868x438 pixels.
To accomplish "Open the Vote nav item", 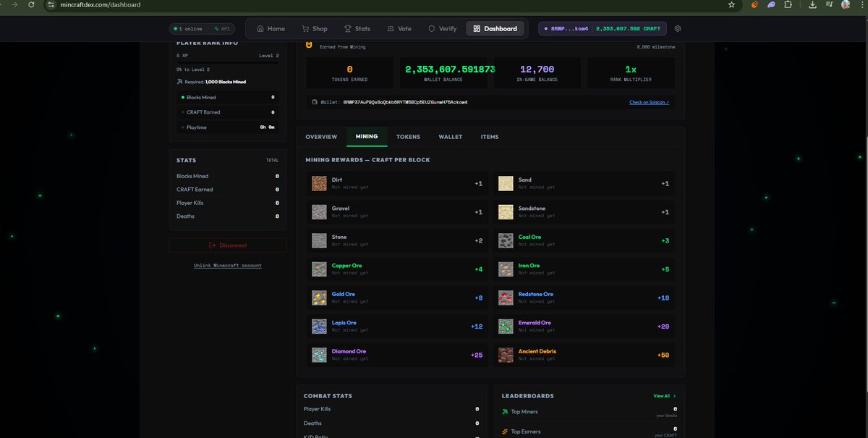I will tap(399, 29).
